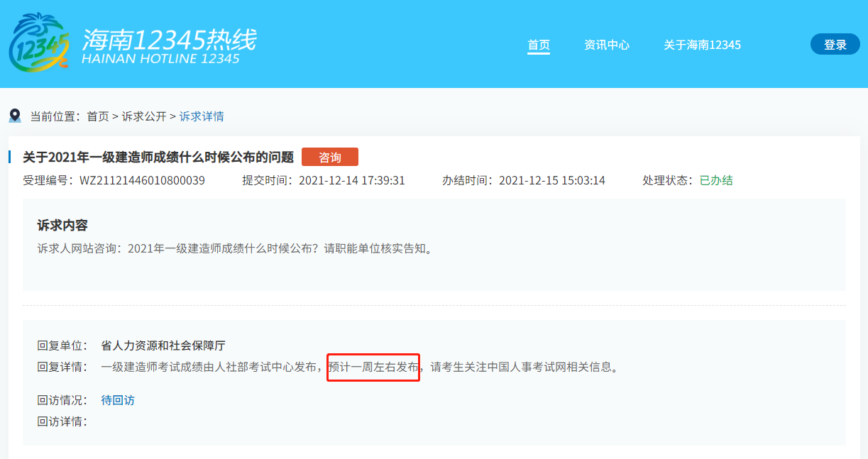This screenshot has height=459, width=868.
Task: Open the 关于海南12345 page
Action: point(701,45)
